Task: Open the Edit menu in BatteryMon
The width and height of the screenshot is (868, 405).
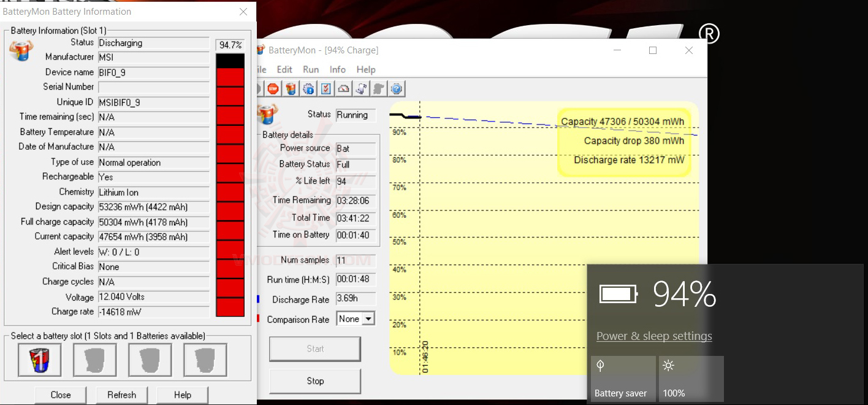Action: point(284,69)
